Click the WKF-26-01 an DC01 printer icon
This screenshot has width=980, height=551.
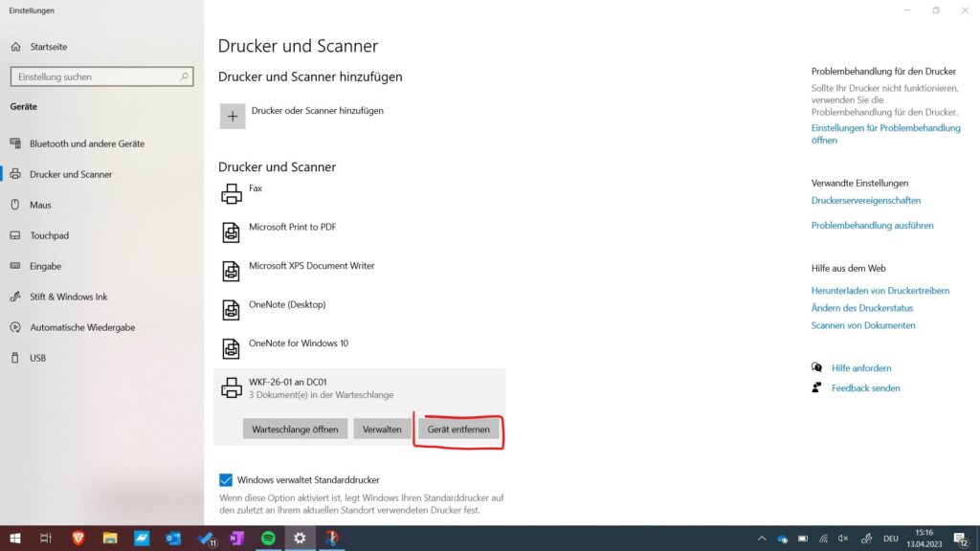tap(232, 388)
